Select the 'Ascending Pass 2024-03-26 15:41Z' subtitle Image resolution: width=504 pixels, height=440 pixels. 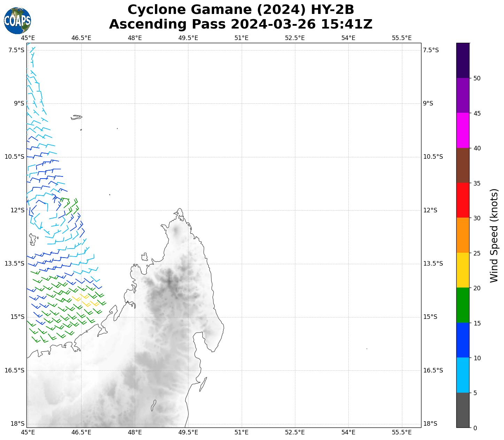point(241,24)
